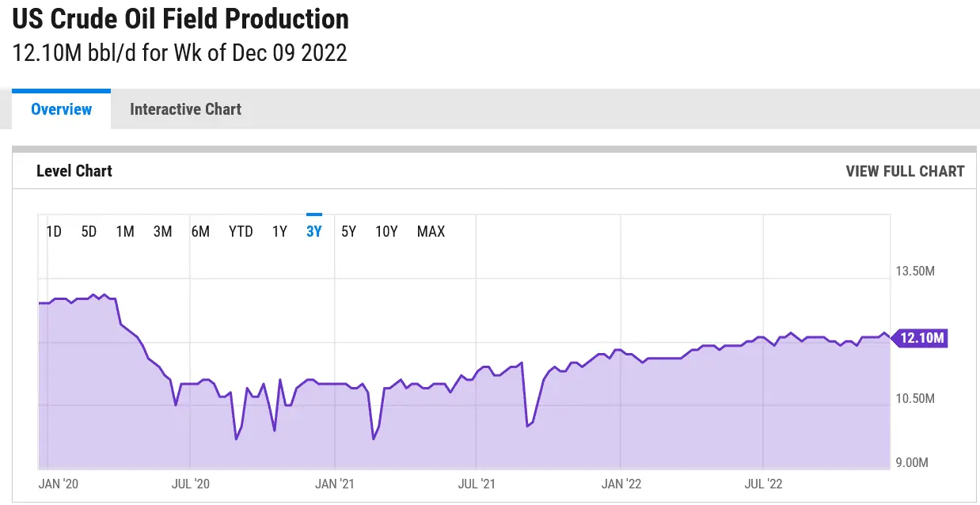
Task: Show MAX time range
Action: [431, 231]
